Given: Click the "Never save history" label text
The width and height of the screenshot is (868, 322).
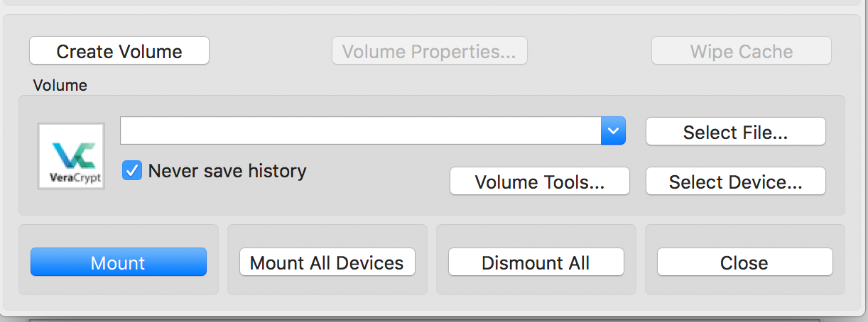Looking at the screenshot, I should [227, 171].
